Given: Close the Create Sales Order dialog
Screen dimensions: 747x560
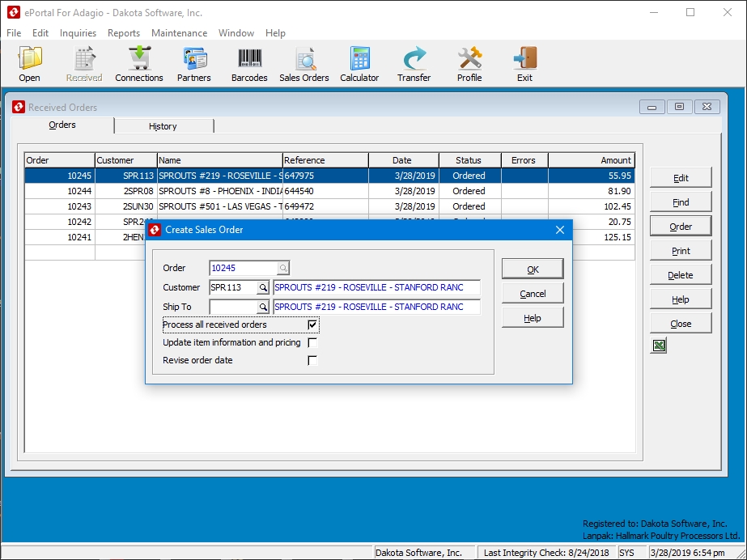Looking at the screenshot, I should (x=560, y=230).
